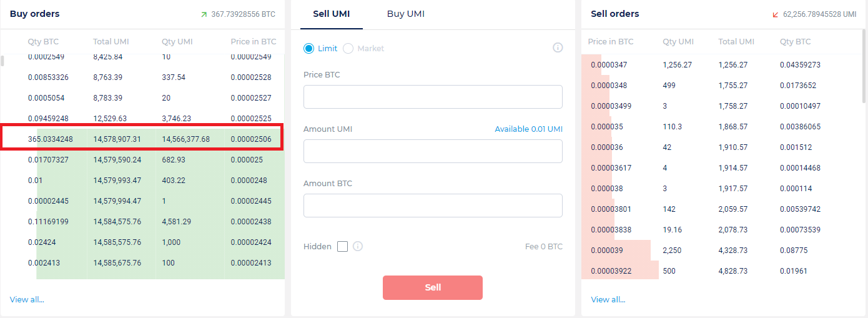
Task: Click the info icon next to Hidden
Action: coord(358,247)
